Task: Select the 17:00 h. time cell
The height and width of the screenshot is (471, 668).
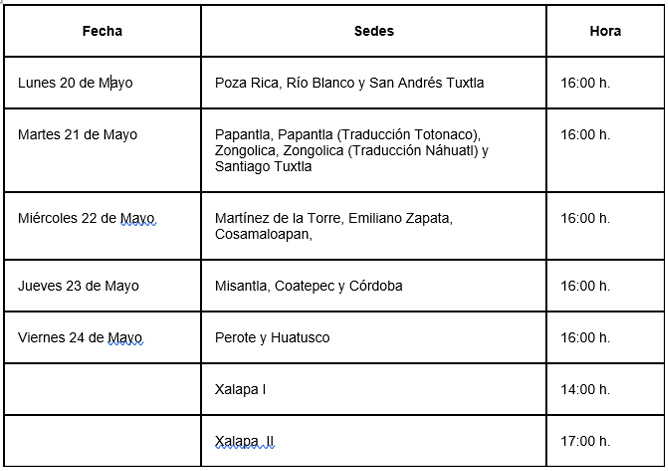Action: 585,441
